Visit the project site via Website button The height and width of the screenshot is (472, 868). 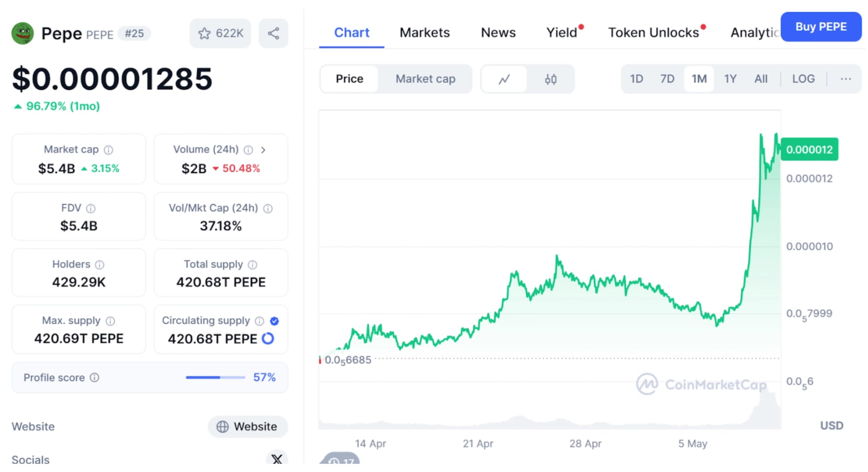click(248, 426)
